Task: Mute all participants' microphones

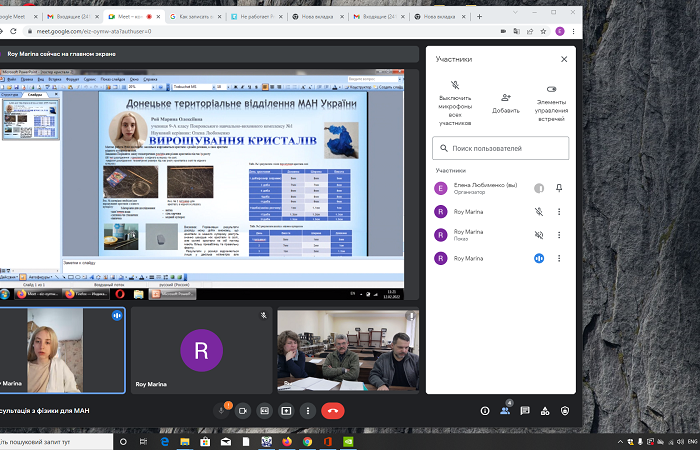Action: [x=455, y=99]
